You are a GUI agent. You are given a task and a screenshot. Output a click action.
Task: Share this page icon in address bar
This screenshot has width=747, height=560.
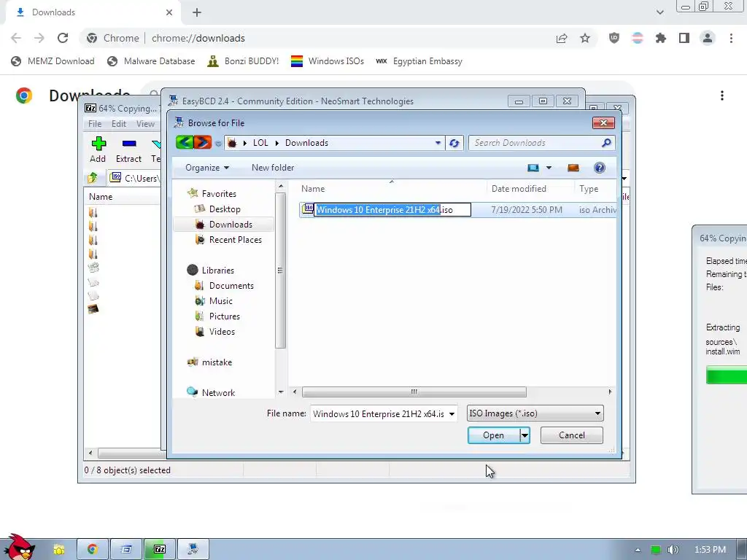[562, 38]
